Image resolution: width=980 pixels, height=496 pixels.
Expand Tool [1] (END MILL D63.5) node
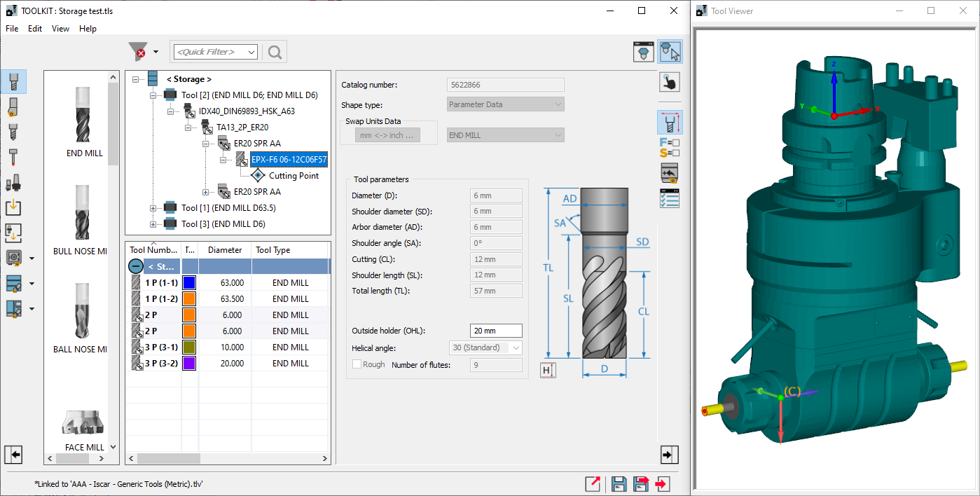pyautogui.click(x=153, y=208)
